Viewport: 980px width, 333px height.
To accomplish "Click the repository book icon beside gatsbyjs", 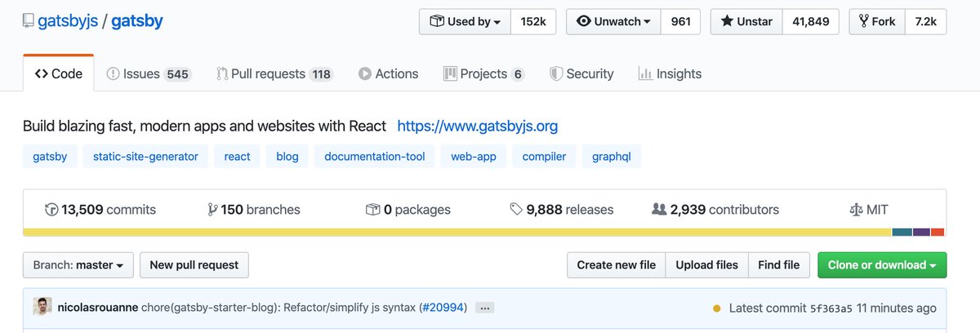I will (x=29, y=22).
